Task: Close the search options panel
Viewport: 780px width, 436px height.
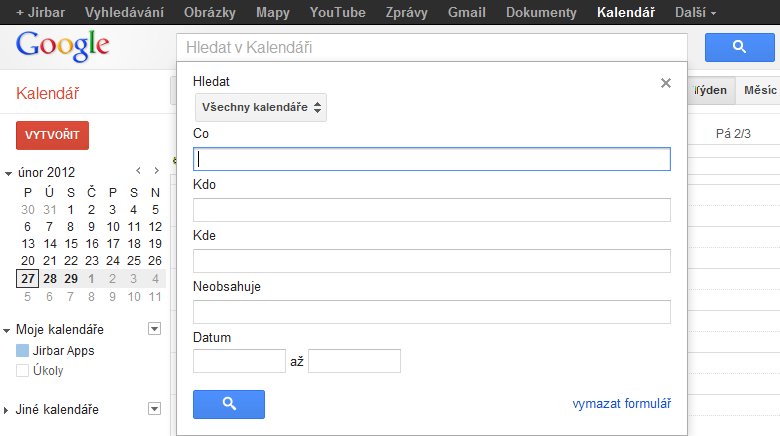Action: click(x=666, y=83)
